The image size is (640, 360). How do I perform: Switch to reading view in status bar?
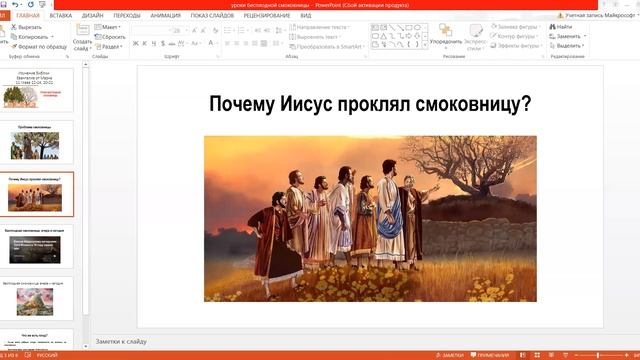551,355
